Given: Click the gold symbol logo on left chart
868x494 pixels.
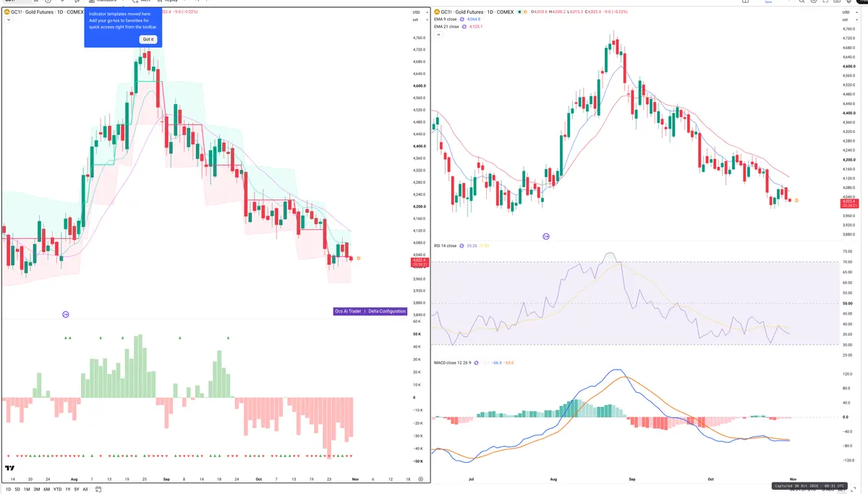Looking at the screenshot, I should point(7,12).
